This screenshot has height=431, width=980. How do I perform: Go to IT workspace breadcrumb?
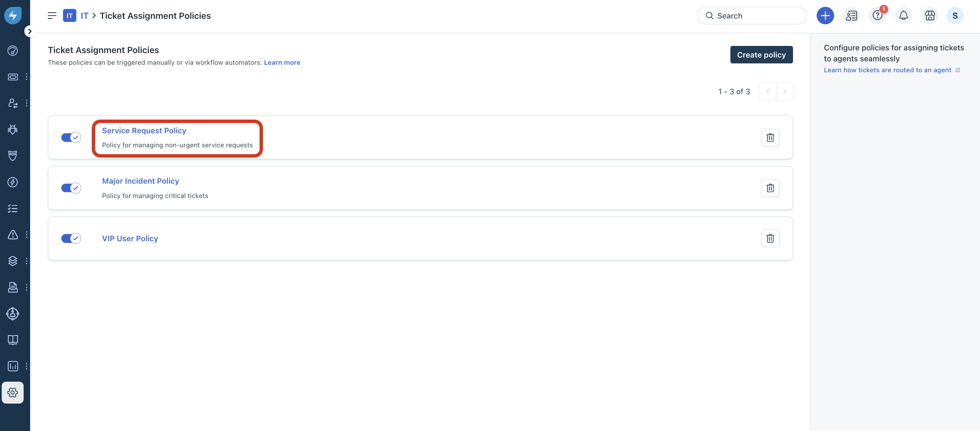point(85,16)
